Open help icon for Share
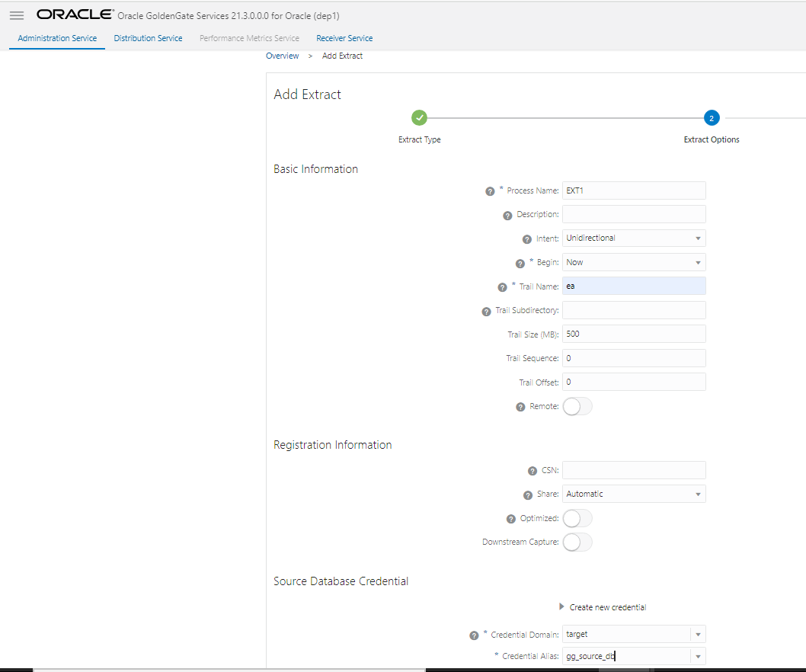Viewport: 806px width, 672px height. tap(527, 495)
